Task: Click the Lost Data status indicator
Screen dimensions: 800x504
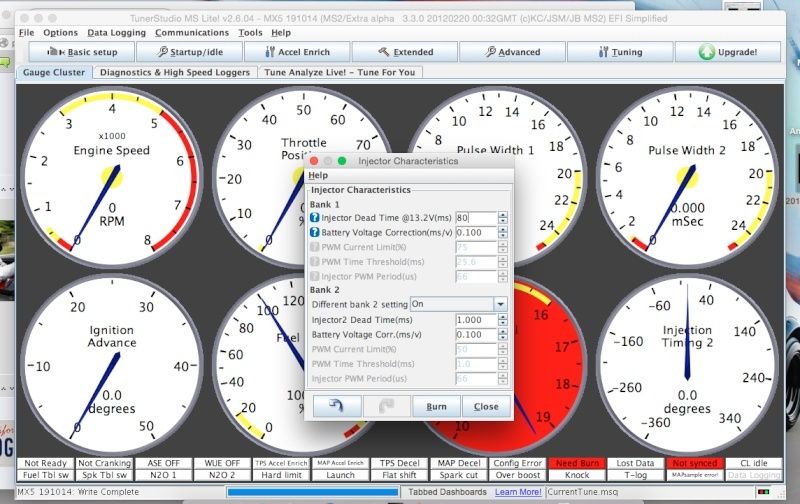Action: click(x=635, y=463)
